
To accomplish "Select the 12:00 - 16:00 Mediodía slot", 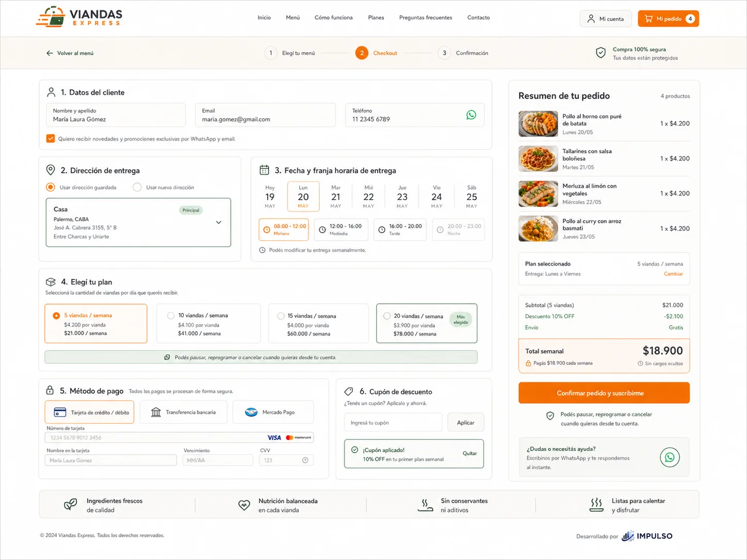I will click(341, 229).
